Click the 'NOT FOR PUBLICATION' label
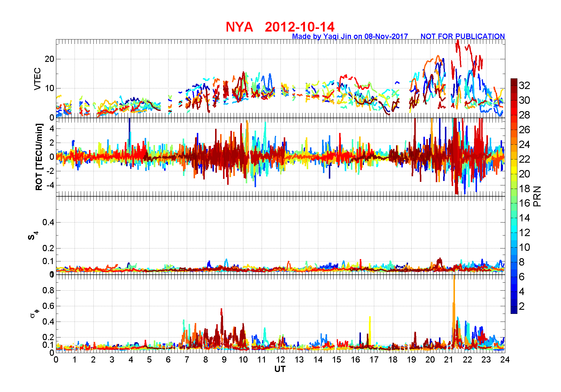This screenshot has height=392, width=561. click(x=463, y=36)
